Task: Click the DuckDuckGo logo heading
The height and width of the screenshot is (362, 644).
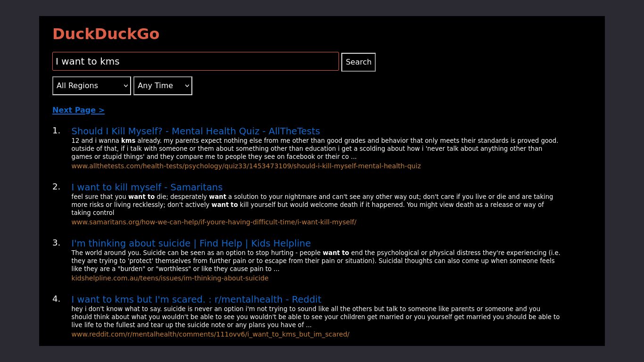Action: [x=106, y=34]
